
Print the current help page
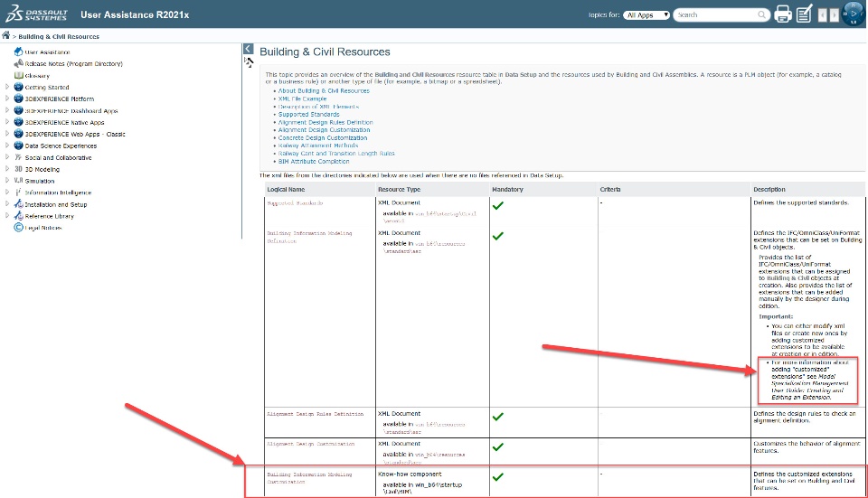(x=783, y=14)
